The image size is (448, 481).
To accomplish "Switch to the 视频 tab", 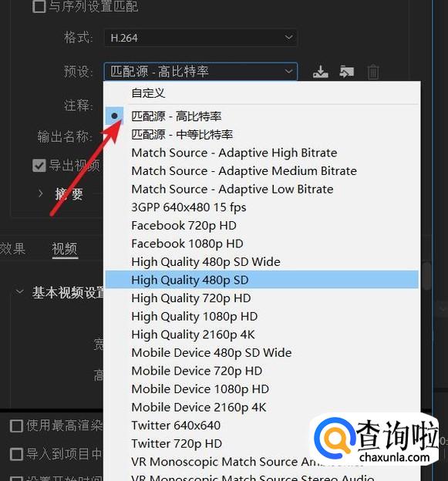I will tap(65, 248).
